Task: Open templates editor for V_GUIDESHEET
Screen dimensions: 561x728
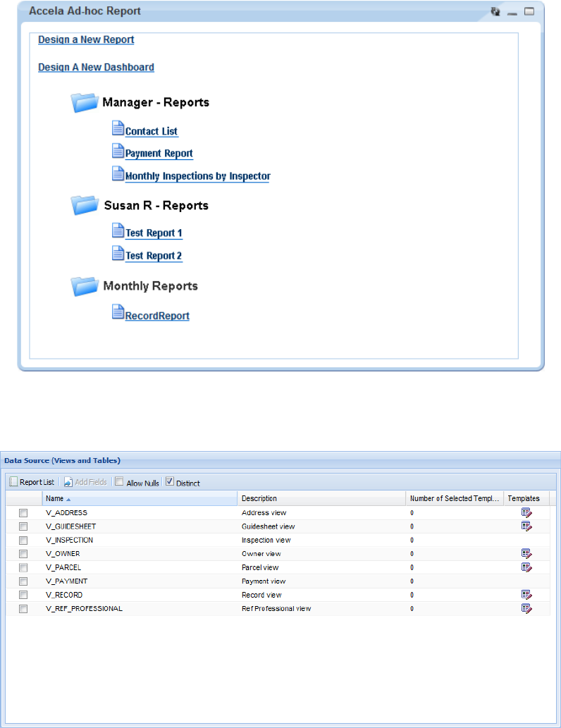Action: click(x=526, y=526)
